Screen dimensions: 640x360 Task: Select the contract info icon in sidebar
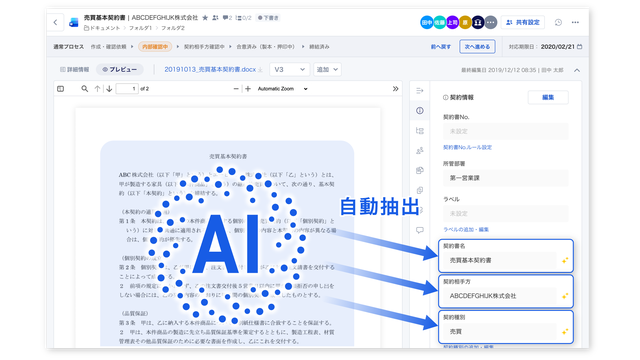420,111
